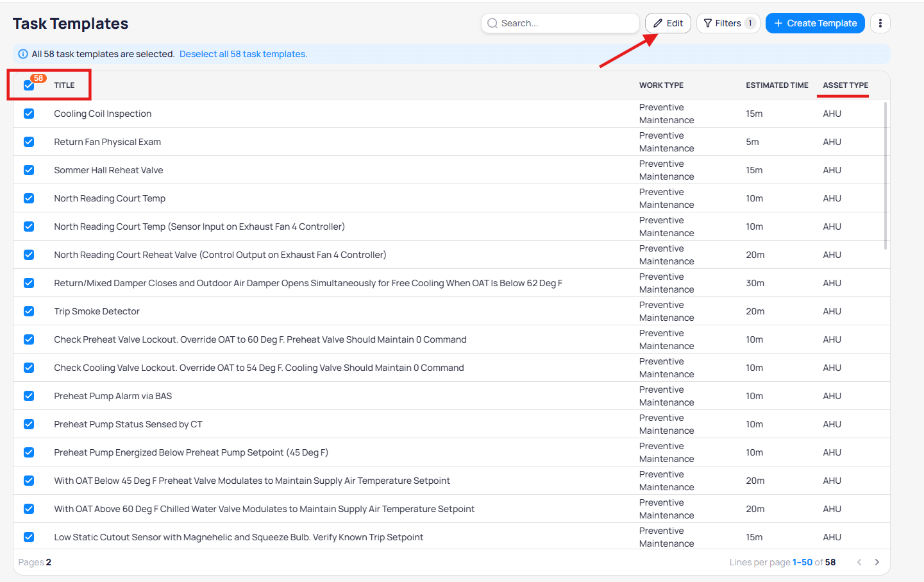Click the Create Template button

814,23
